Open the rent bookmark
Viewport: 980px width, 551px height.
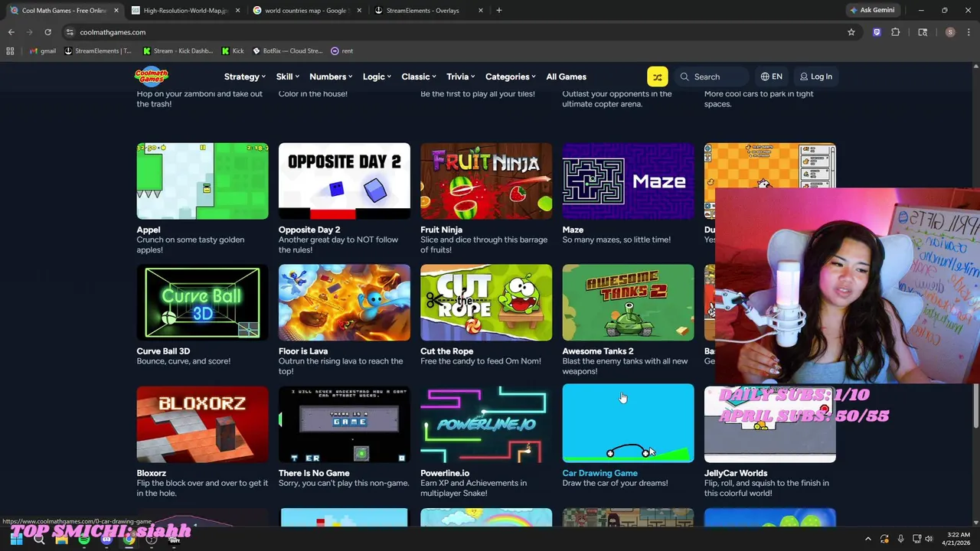point(342,51)
